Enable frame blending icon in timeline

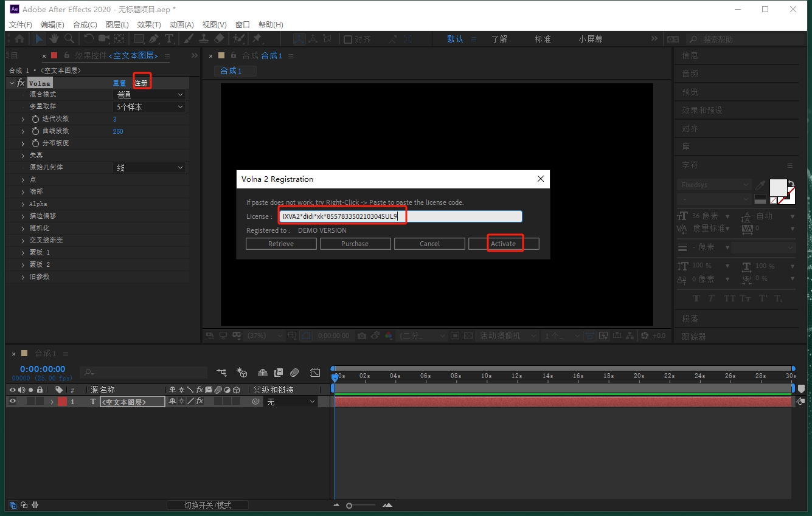click(279, 373)
